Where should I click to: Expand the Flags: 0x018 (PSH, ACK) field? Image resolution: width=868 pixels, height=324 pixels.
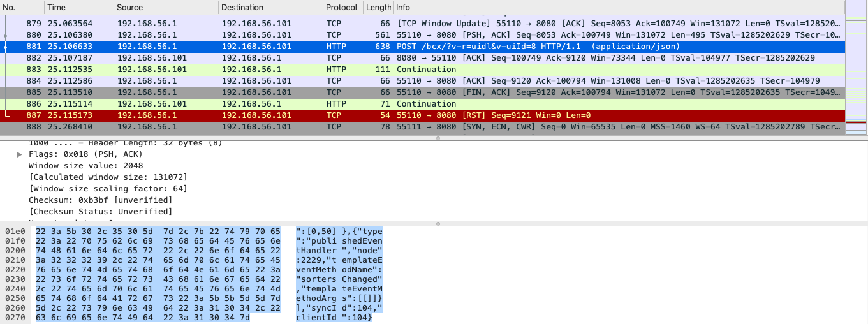click(20, 154)
